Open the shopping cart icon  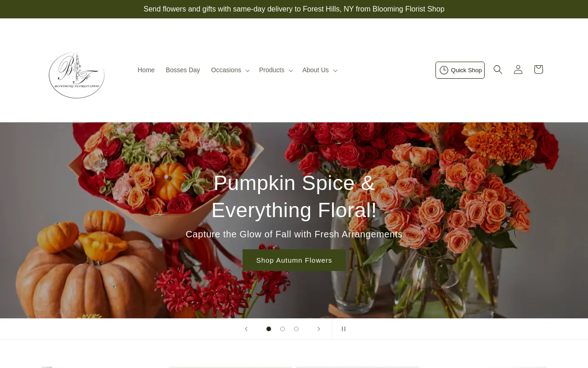click(x=538, y=69)
